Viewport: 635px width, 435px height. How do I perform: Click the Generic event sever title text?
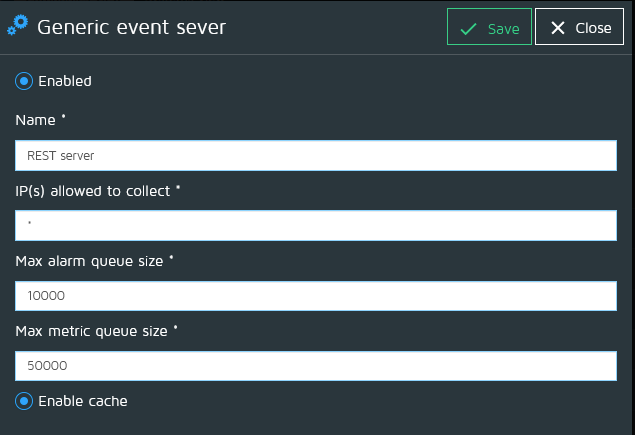click(x=132, y=28)
